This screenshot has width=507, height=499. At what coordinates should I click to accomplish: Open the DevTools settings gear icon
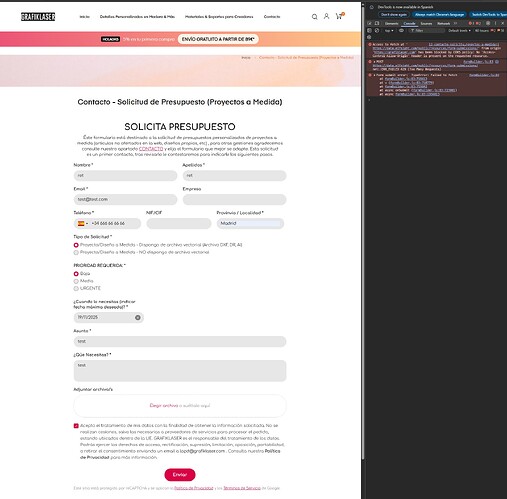pyautogui.click(x=488, y=23)
